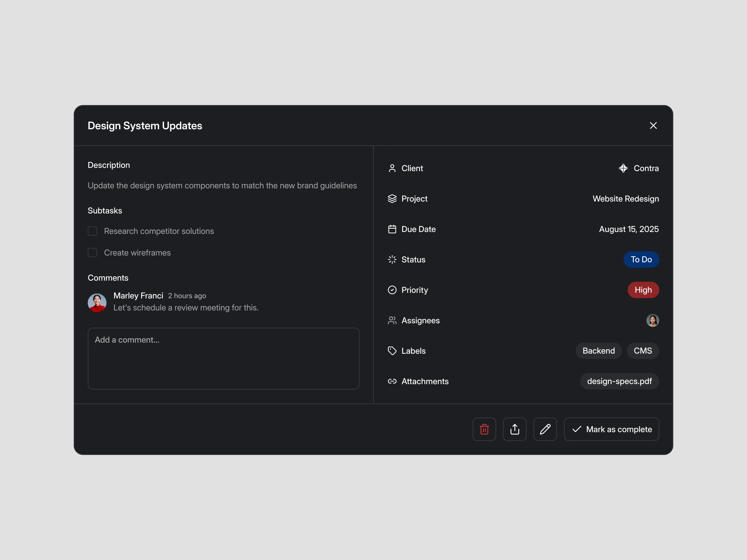Image resolution: width=747 pixels, height=560 pixels.
Task: Click the link icon beside Attachments
Action: click(x=392, y=381)
